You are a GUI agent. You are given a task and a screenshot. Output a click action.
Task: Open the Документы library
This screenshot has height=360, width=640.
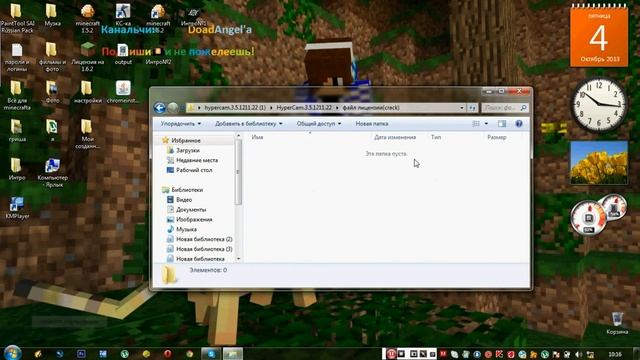tap(191, 210)
